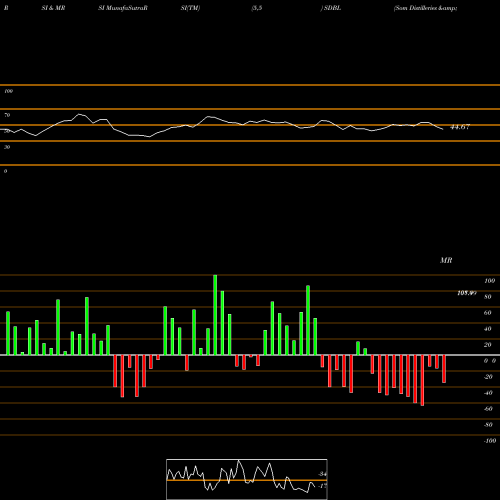The image size is (500, 500).
Task: Click the MR axis label -20
Action: tap(488, 377)
